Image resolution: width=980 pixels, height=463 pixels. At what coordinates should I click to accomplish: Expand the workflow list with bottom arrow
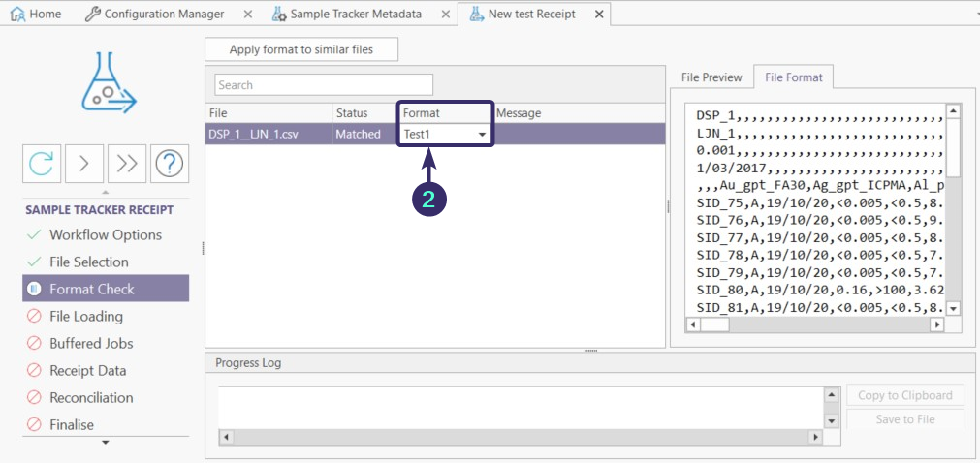pos(106,443)
